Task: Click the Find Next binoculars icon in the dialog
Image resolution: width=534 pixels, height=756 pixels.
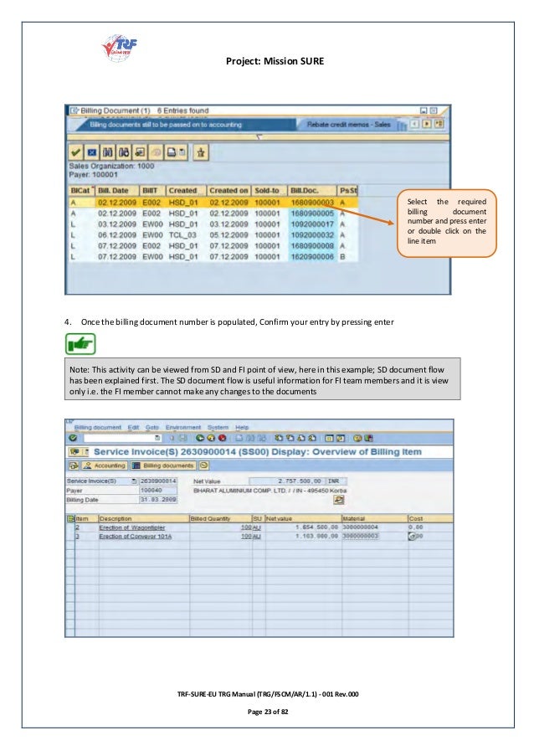Action: (123, 152)
